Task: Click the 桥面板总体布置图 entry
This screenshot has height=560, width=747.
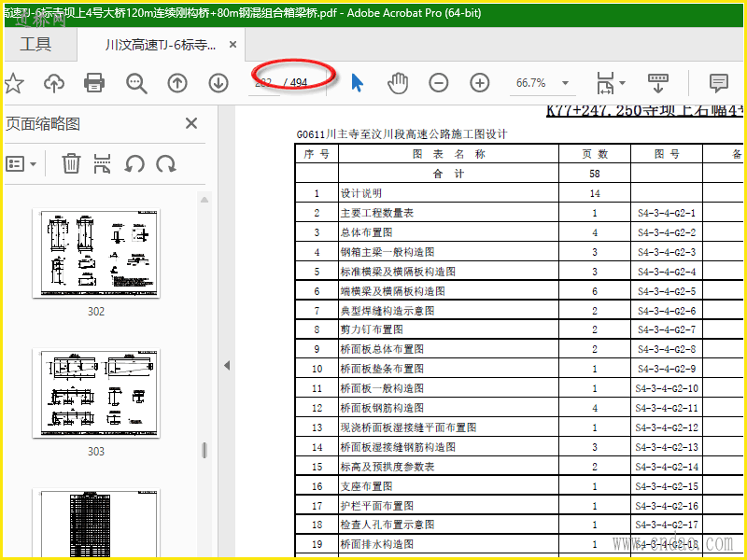Action: click(382, 348)
